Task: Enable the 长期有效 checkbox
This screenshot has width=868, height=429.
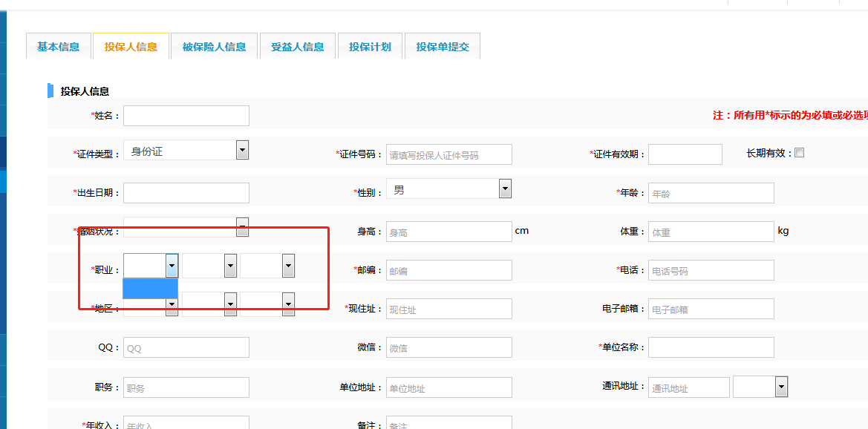Action: click(800, 153)
